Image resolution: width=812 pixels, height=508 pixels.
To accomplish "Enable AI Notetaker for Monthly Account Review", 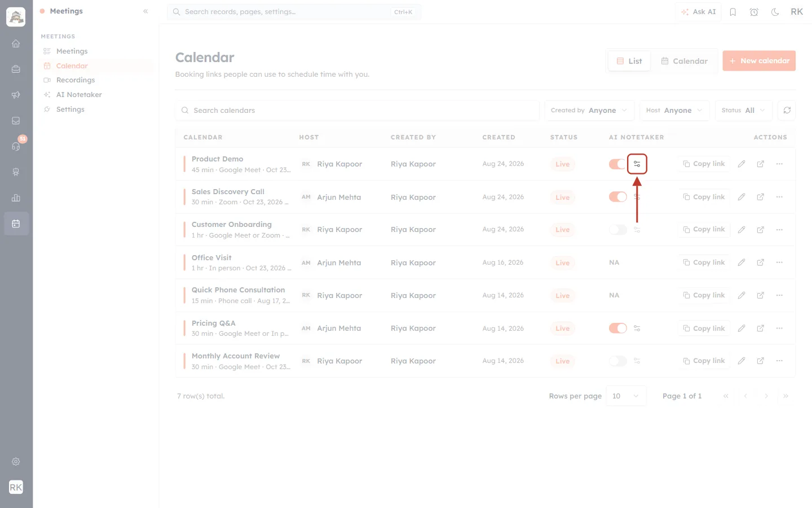I will [x=617, y=361].
